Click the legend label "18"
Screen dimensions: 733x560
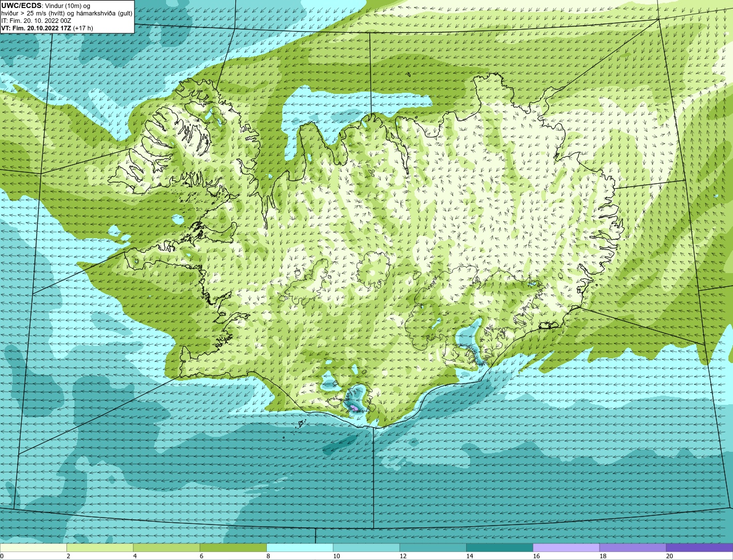coord(602,556)
